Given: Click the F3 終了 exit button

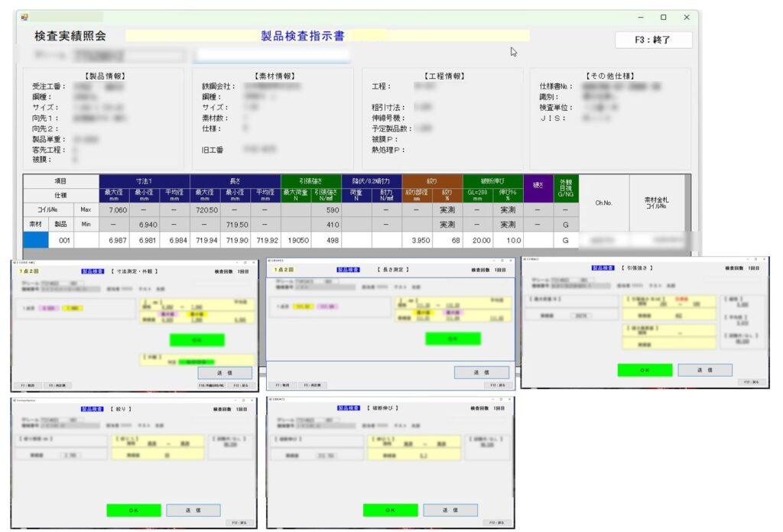Looking at the screenshot, I should [653, 40].
